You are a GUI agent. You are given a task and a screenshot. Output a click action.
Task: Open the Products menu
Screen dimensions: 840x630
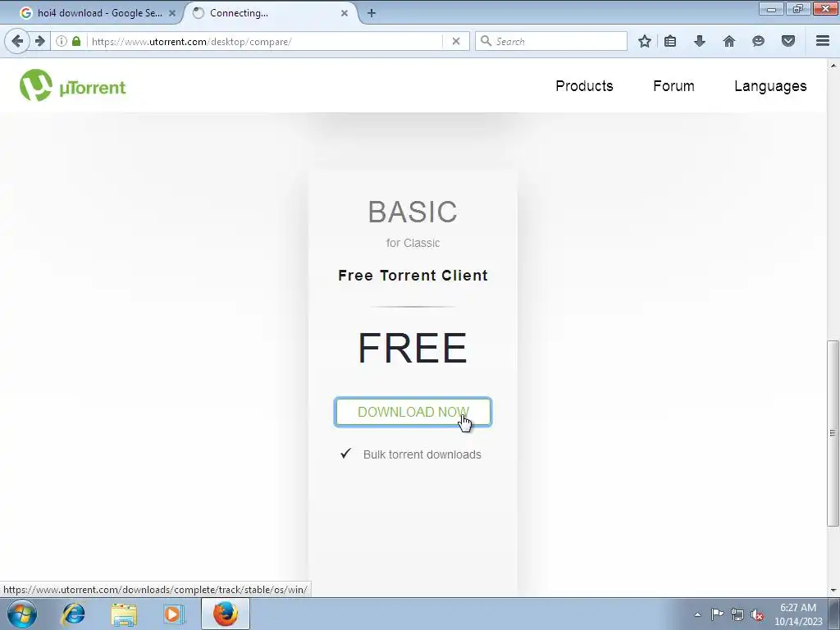pos(584,85)
